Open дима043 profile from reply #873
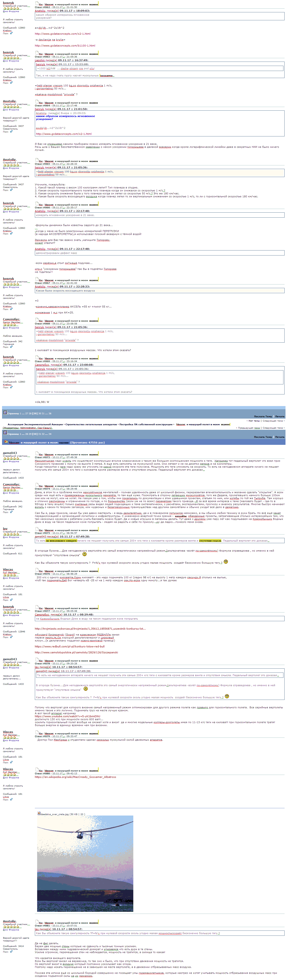This screenshot has width=288, height=980. pos(10,453)
